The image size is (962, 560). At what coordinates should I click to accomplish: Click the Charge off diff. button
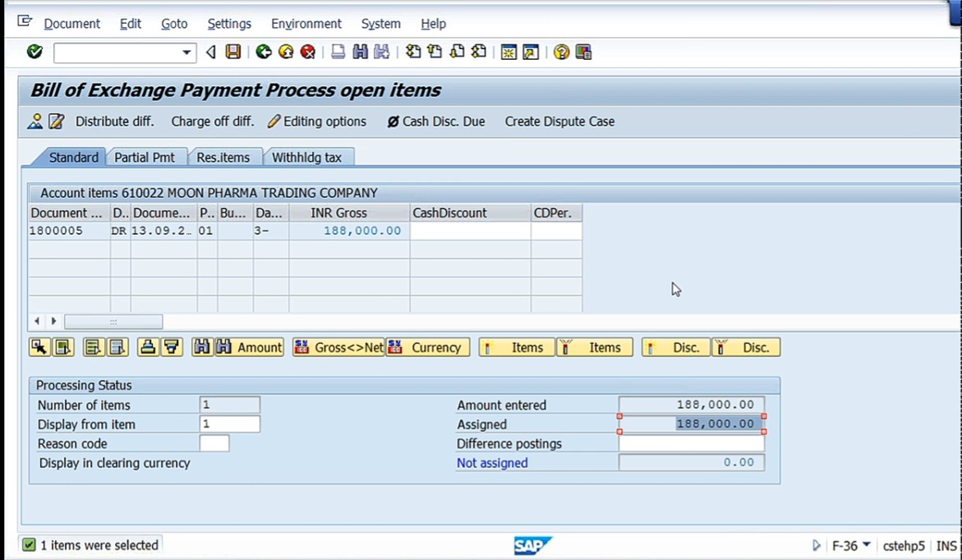click(212, 122)
